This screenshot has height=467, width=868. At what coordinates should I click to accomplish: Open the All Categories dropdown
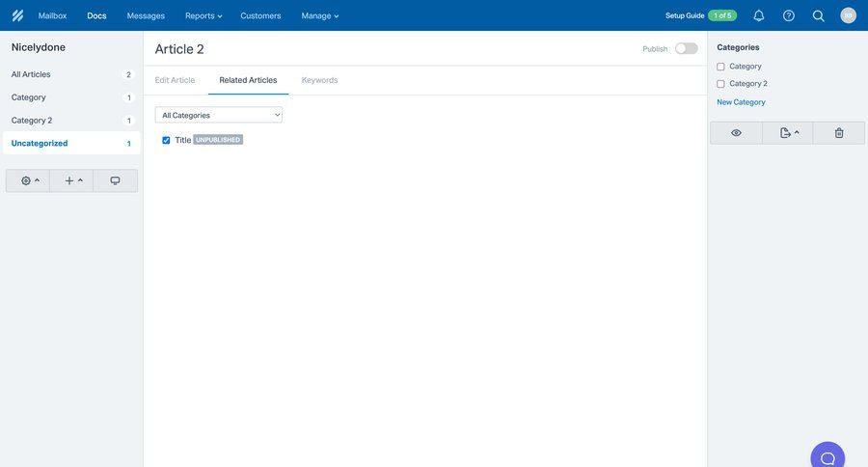(x=219, y=115)
